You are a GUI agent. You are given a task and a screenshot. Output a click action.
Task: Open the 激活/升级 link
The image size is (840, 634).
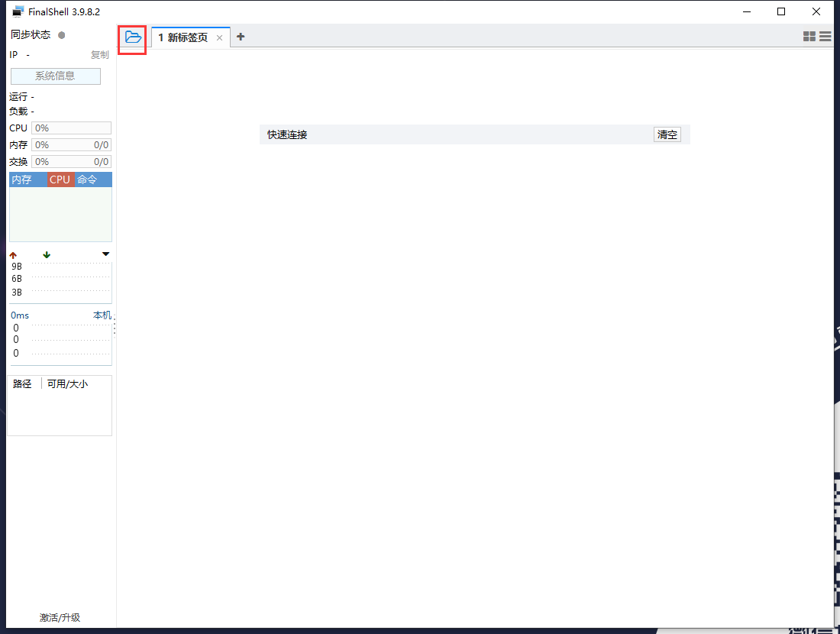pyautogui.click(x=60, y=617)
